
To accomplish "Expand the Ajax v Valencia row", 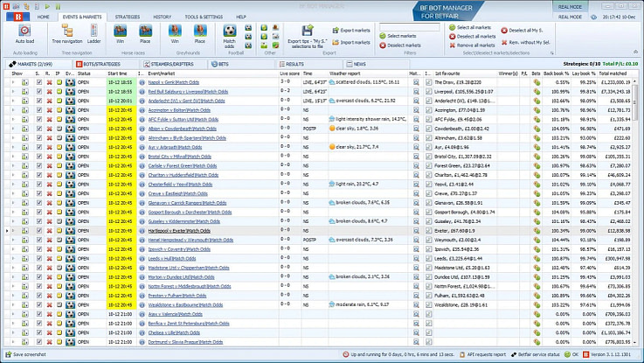I will pos(13,314).
